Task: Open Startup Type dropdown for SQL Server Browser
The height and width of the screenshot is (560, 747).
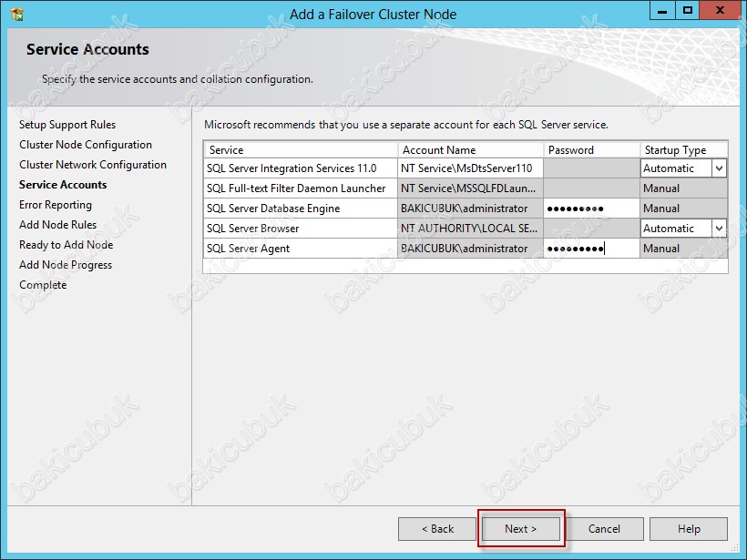Action: (x=719, y=229)
